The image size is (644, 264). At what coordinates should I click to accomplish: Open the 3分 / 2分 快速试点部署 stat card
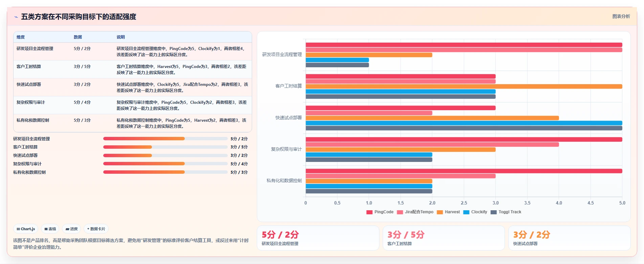pos(569,238)
